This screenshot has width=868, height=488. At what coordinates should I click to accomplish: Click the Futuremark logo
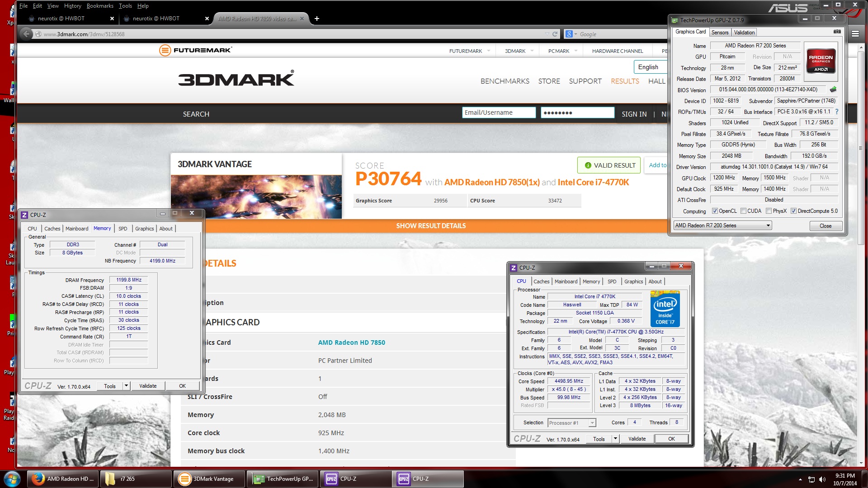pyautogui.click(x=196, y=50)
